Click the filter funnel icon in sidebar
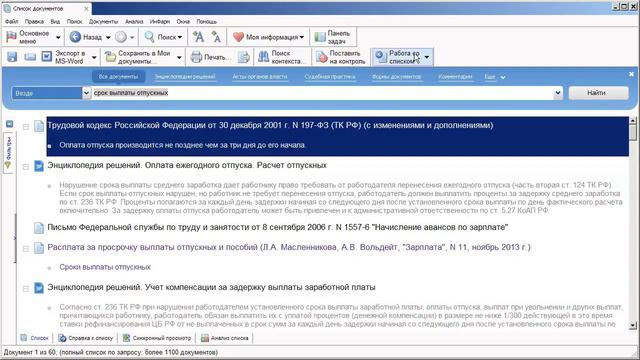This screenshot has height=360, width=640. pyautogui.click(x=8, y=165)
